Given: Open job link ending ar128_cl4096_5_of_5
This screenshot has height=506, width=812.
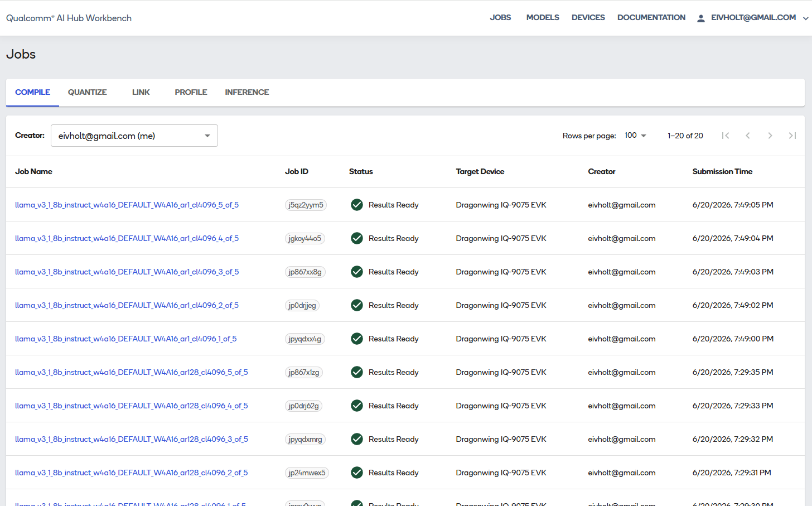Looking at the screenshot, I should (x=132, y=372).
